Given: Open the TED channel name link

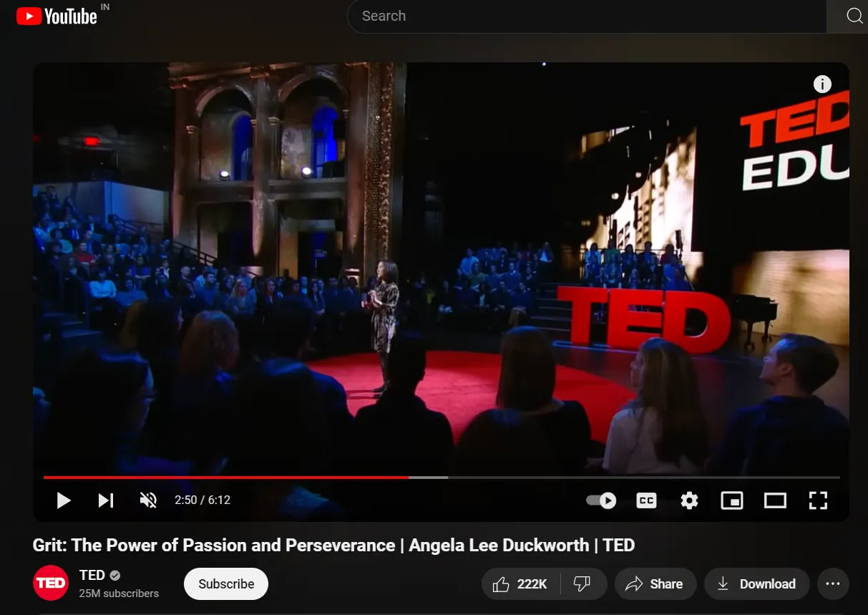Looking at the screenshot, I should tap(92, 575).
